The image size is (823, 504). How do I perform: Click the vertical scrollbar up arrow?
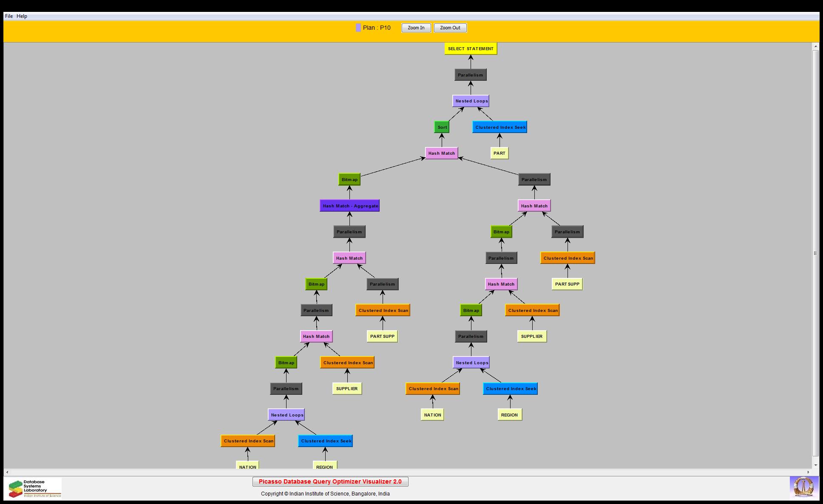(x=815, y=46)
